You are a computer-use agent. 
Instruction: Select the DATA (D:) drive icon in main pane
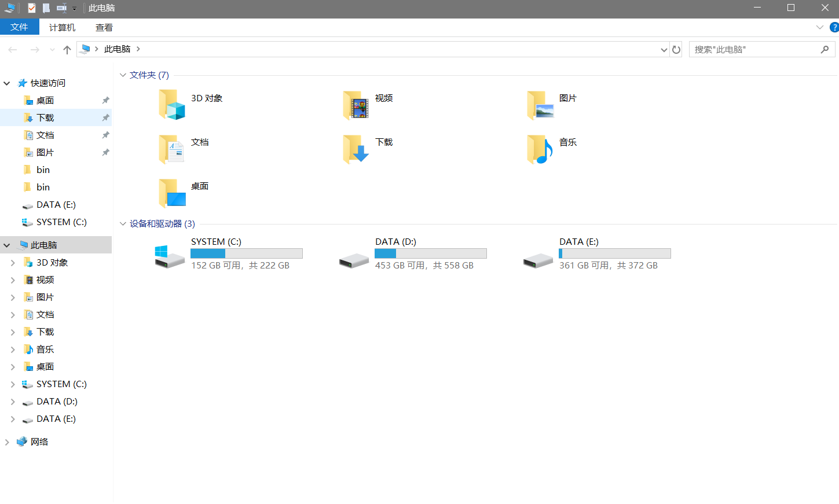354,260
